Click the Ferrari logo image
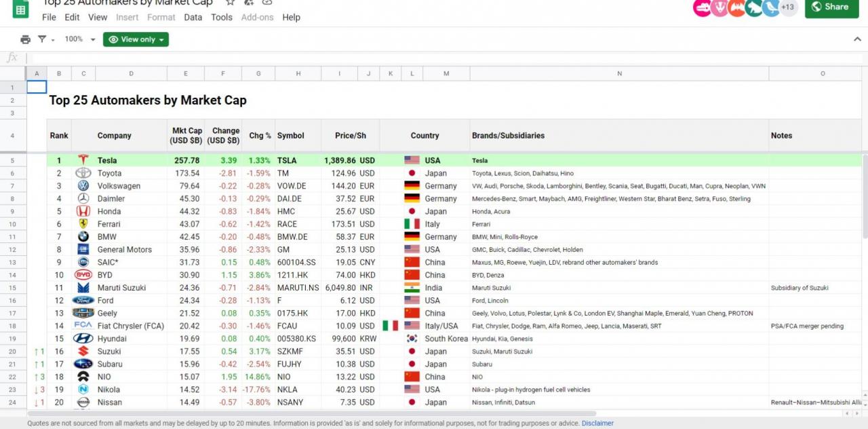 pos(83,224)
